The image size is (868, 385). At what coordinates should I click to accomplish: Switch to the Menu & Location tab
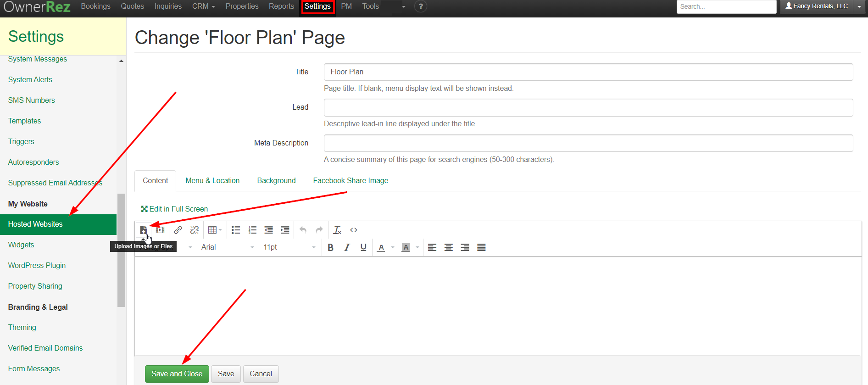(x=212, y=181)
